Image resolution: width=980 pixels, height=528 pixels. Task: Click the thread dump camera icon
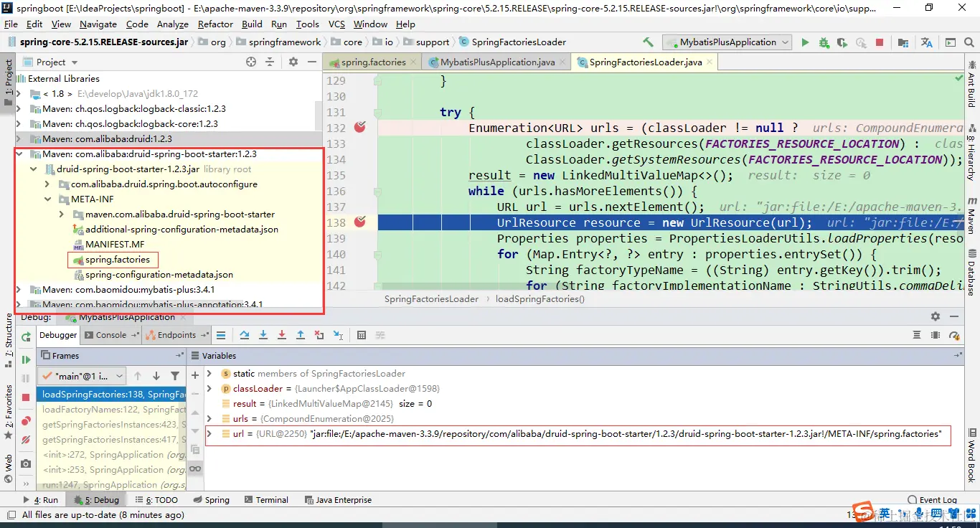(x=26, y=464)
